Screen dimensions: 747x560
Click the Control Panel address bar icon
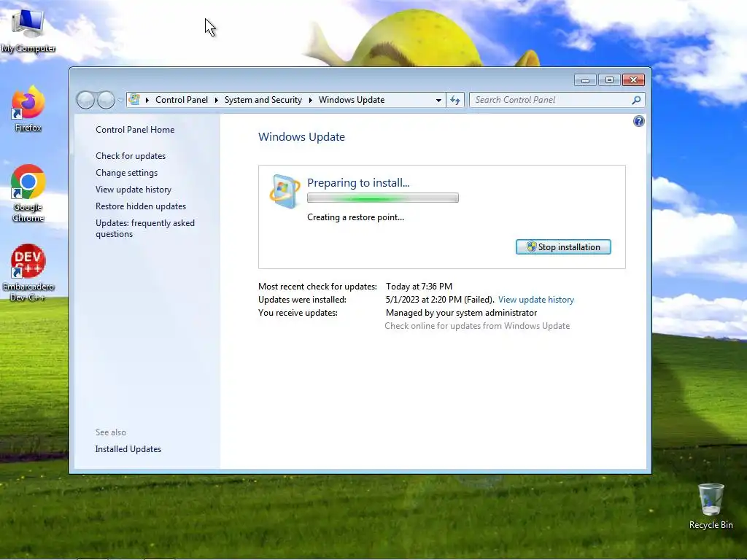(x=135, y=99)
